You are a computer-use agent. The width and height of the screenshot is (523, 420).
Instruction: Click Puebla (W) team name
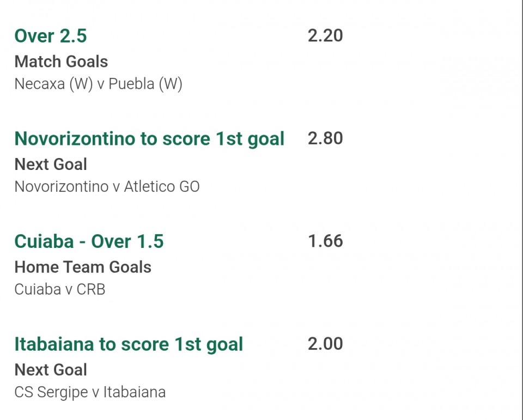145,84
